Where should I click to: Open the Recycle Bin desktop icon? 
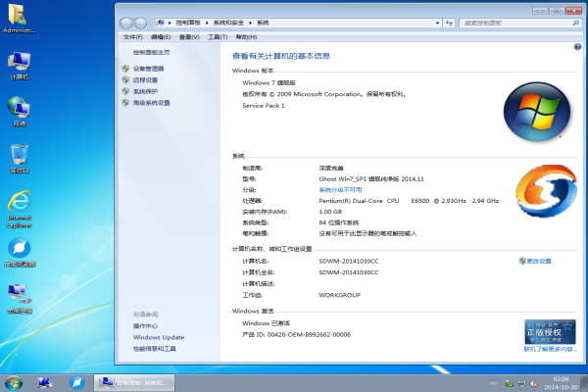(x=19, y=159)
